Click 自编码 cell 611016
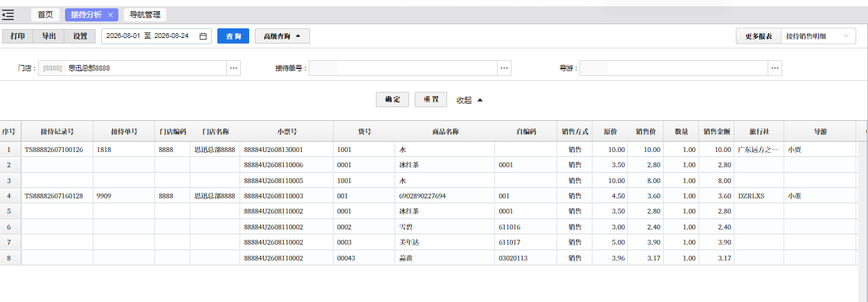This screenshot has height=302, width=868. [x=509, y=227]
